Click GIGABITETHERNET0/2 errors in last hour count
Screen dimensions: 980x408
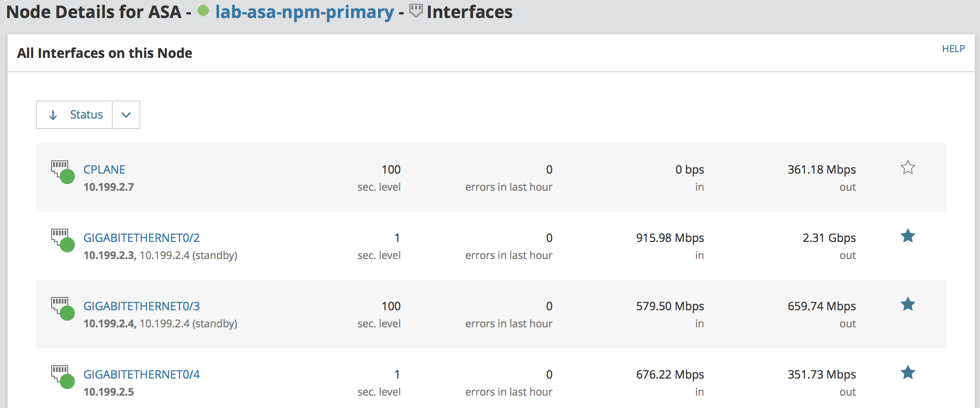tap(549, 238)
